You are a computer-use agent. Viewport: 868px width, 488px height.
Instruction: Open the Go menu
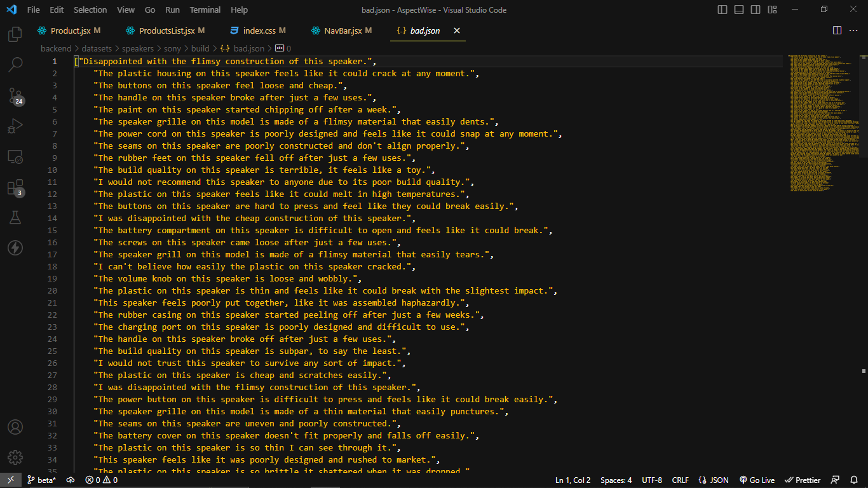point(150,10)
